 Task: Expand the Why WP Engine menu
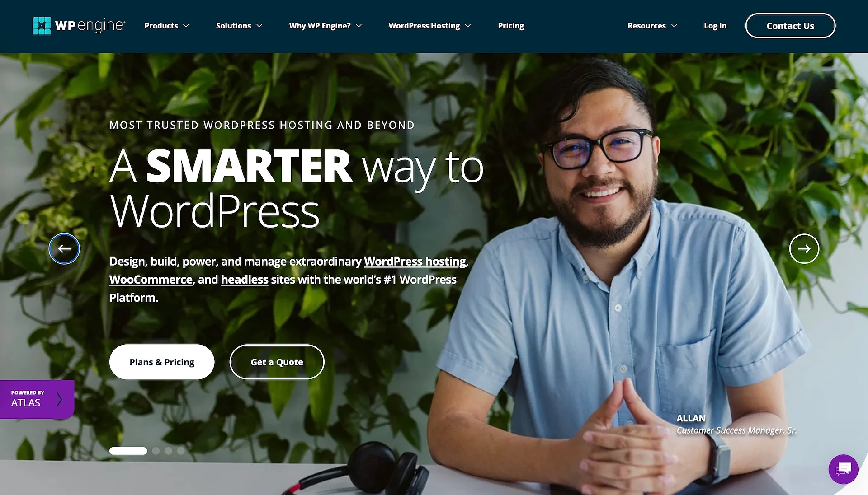point(325,26)
